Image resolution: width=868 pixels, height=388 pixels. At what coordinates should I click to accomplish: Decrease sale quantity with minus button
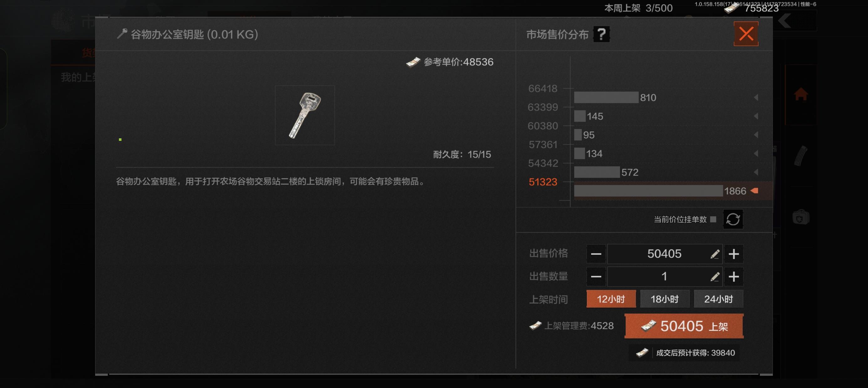tap(596, 277)
